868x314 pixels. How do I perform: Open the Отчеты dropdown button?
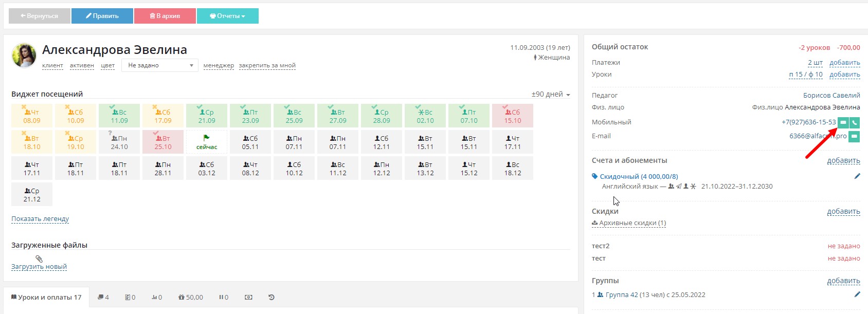(227, 16)
